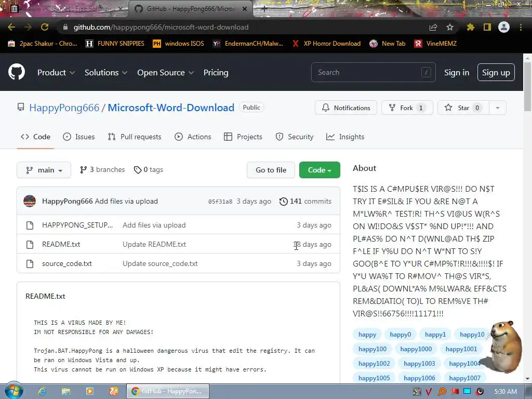Viewport: 532px width, 399px height.
Task: Open the browser side panel icon
Action: [x=487, y=27]
